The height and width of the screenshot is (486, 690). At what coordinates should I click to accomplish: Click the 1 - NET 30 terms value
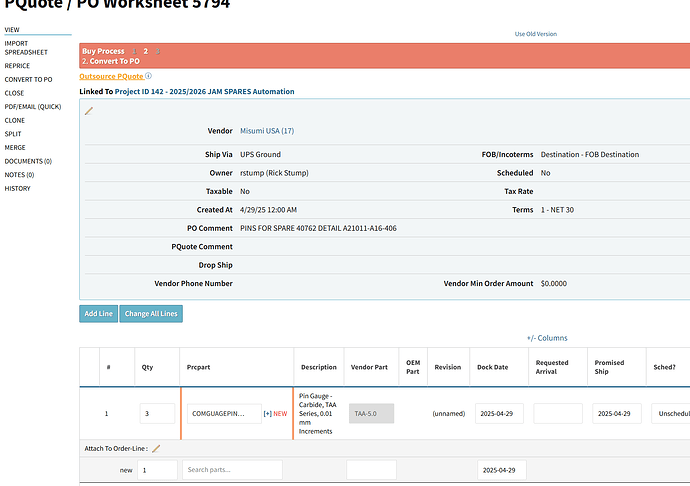[x=557, y=210]
